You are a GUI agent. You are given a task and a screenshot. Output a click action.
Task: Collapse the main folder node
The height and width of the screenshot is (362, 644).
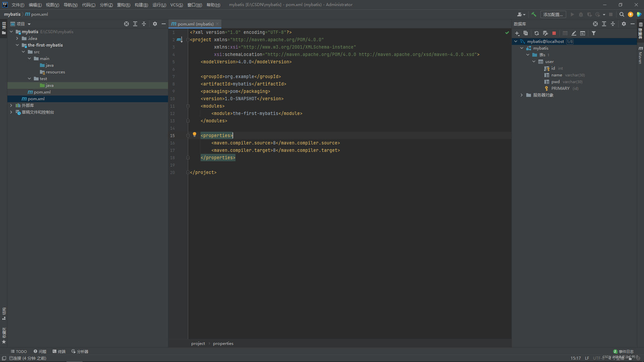[x=30, y=59]
